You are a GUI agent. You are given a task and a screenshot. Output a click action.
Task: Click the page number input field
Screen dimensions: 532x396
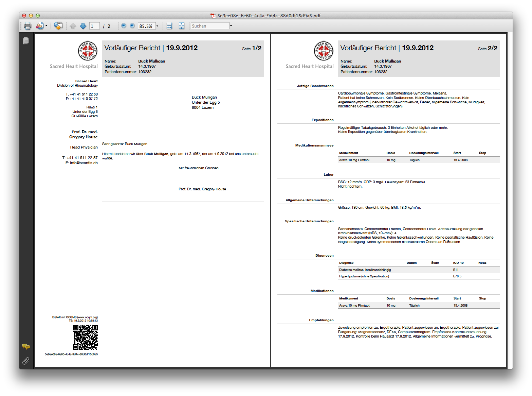(94, 26)
